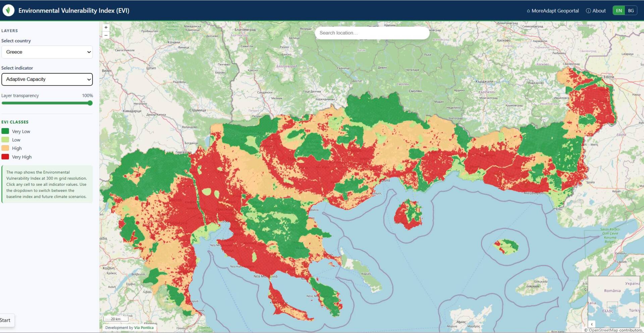This screenshot has width=644, height=333.
Task: Click the green leaf EVI logo
Action: coord(8,10)
